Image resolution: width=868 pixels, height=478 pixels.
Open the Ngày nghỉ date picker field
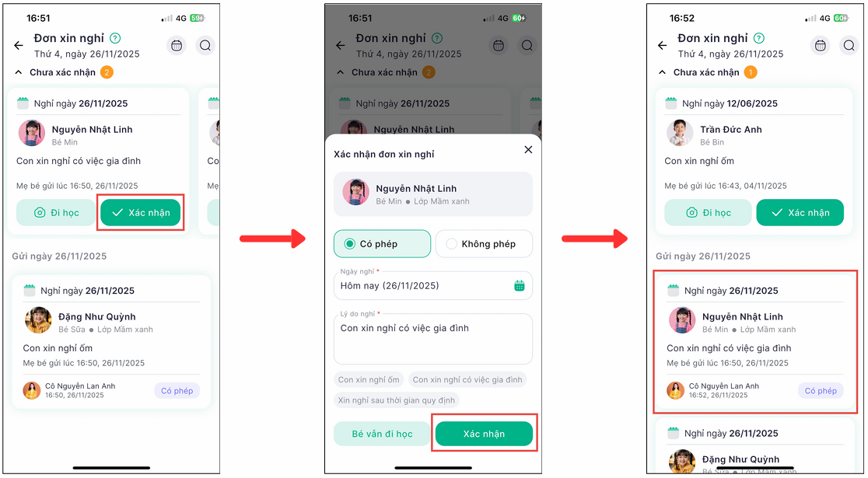(433, 285)
